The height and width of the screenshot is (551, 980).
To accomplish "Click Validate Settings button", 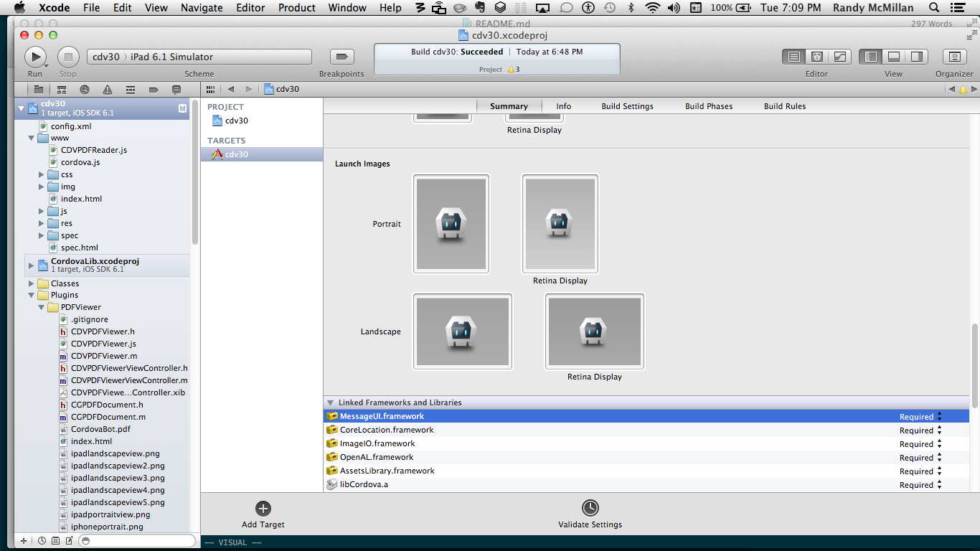I will pos(590,515).
